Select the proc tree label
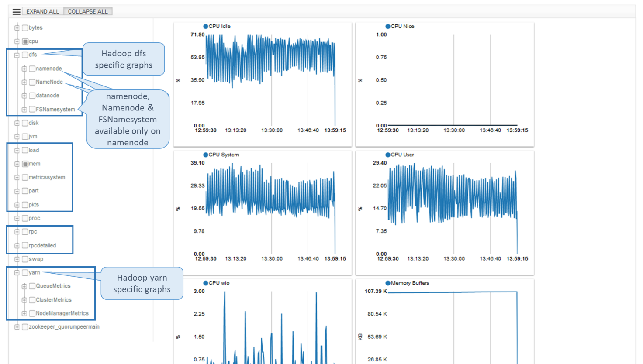643x364 pixels. pos(34,218)
